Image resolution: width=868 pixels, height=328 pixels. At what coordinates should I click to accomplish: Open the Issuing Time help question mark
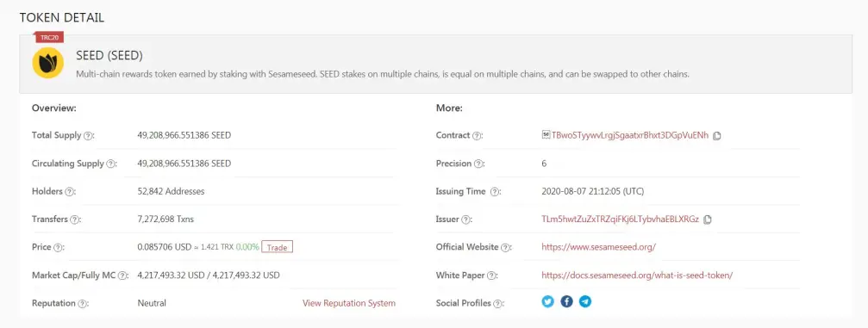coord(495,192)
